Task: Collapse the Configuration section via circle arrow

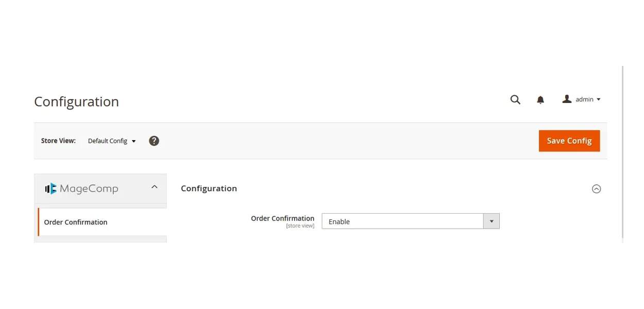Action: point(596,188)
